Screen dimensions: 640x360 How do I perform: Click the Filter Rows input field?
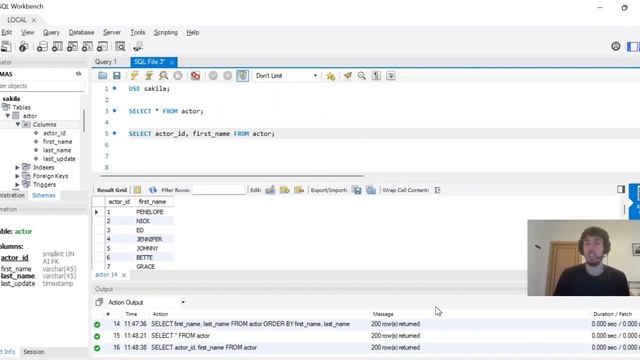[218, 190]
